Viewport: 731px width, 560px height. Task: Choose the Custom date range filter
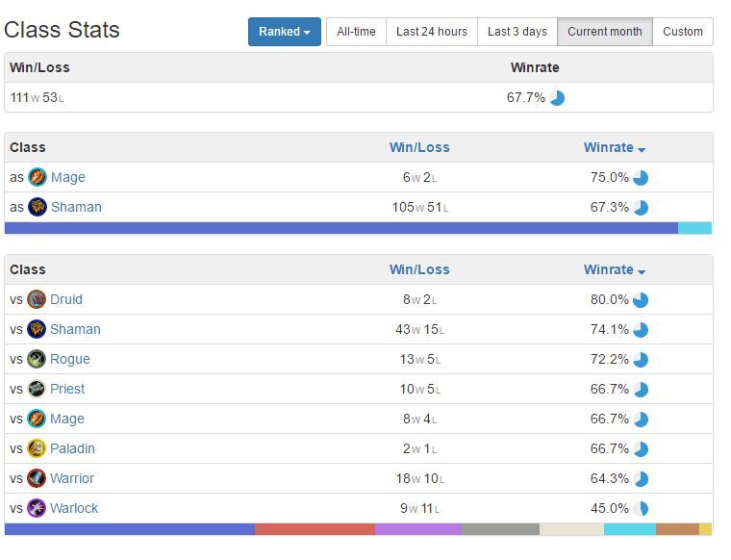tap(683, 32)
